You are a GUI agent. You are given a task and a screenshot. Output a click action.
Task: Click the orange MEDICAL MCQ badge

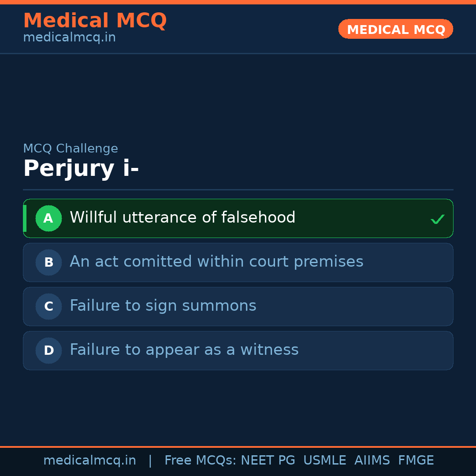[395, 29]
